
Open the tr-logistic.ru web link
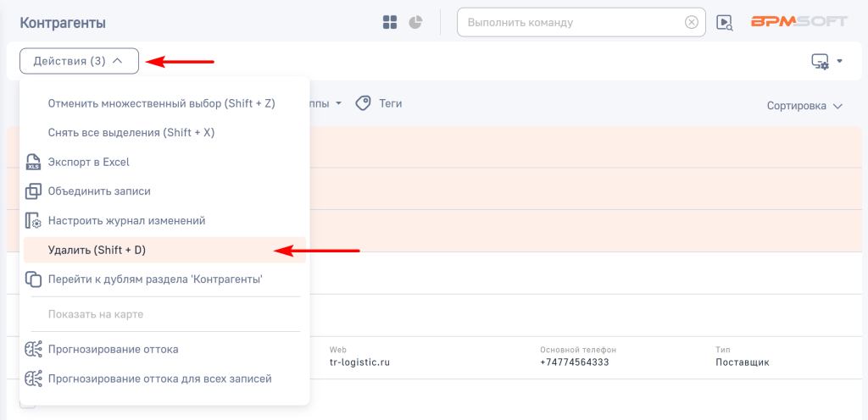359,362
